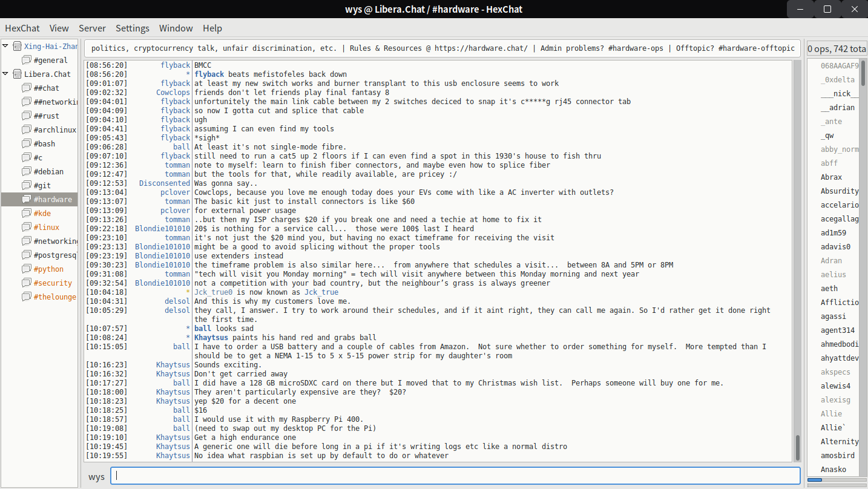
Task: Click the #c channel icon
Action: pyautogui.click(x=27, y=157)
